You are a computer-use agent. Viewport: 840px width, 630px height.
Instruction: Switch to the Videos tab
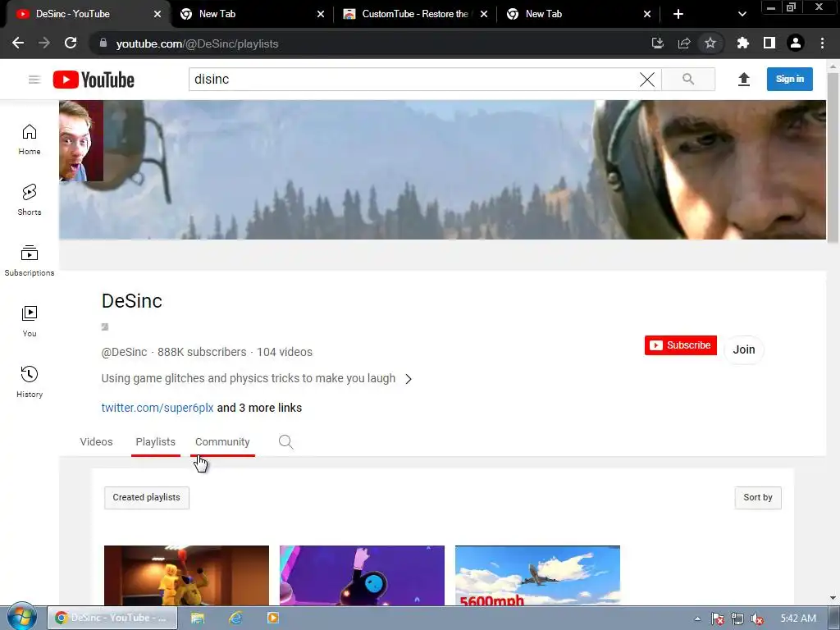coord(97,442)
